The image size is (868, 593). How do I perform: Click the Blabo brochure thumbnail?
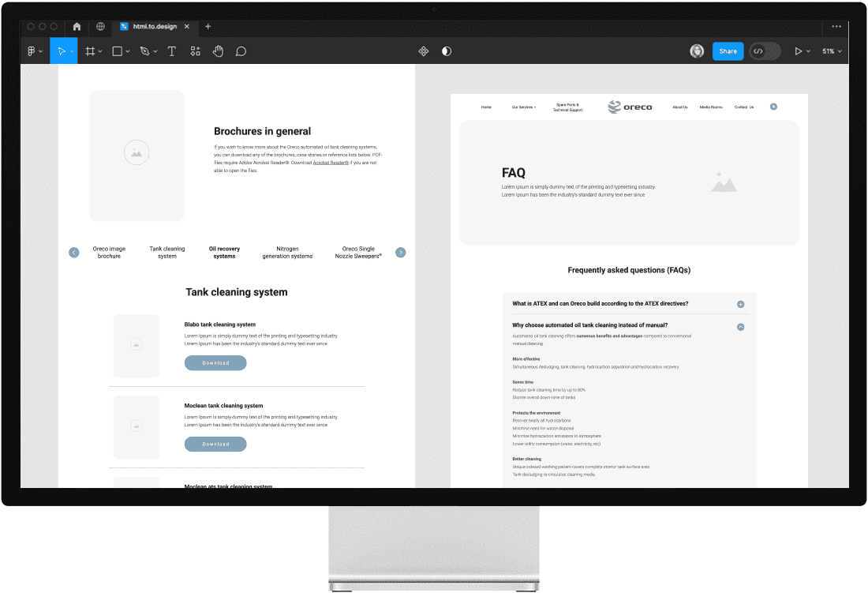click(x=137, y=346)
